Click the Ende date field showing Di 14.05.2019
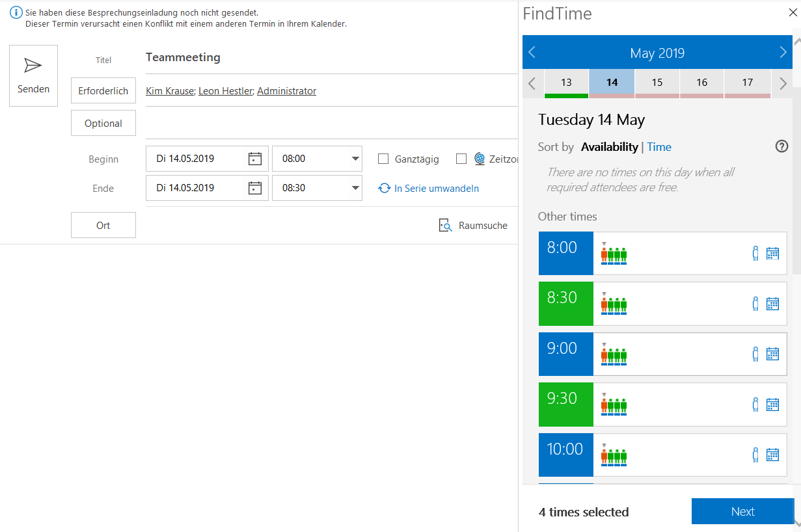This screenshot has width=801, height=532. coord(207,188)
